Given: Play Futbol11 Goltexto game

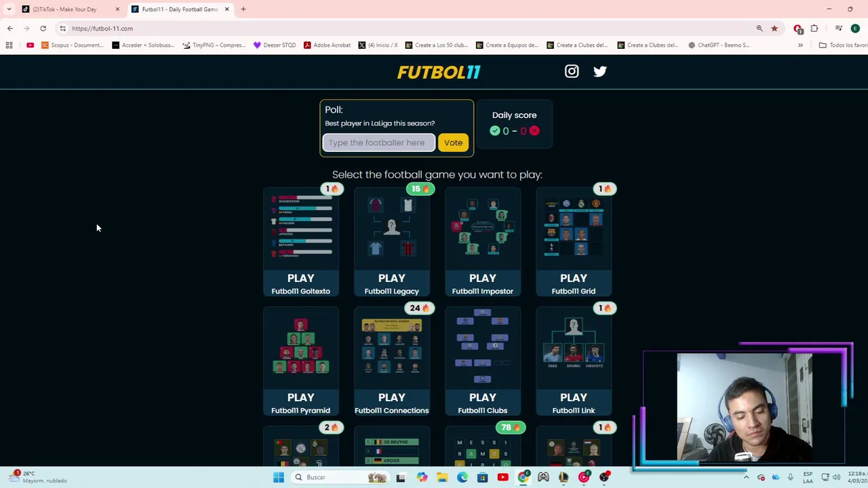Looking at the screenshot, I should pos(300,283).
